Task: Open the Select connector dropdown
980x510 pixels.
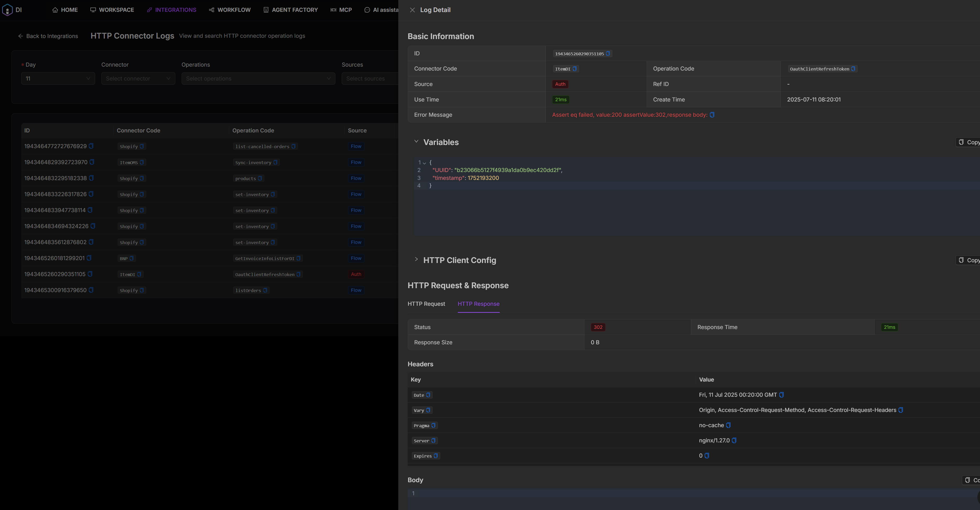Action: 138,78
